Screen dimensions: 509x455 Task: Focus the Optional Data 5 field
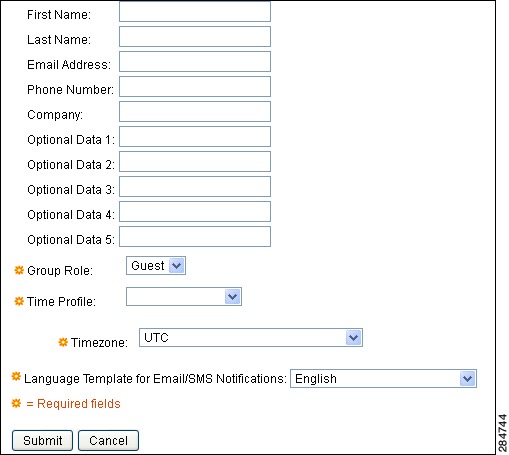click(x=195, y=237)
